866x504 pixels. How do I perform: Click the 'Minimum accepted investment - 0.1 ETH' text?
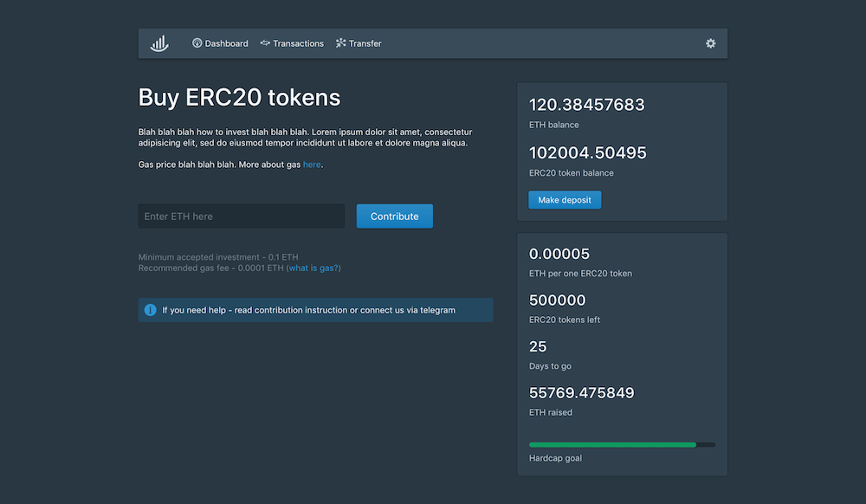pyautogui.click(x=218, y=257)
